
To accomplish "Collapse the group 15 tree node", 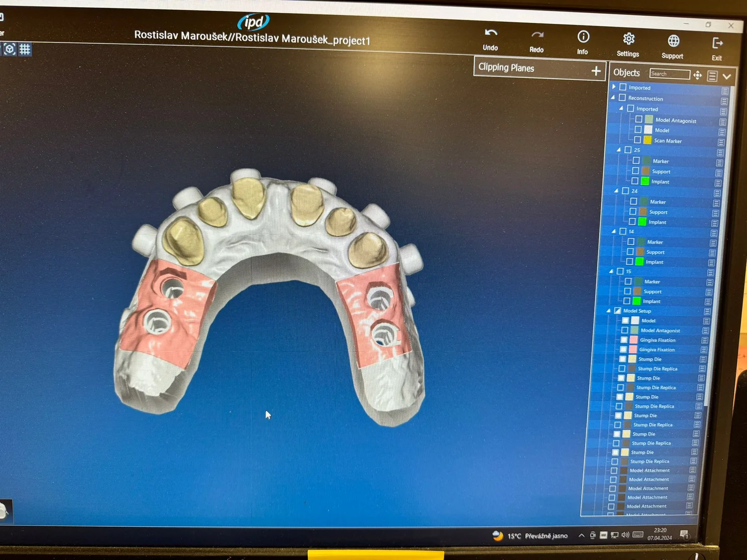I will [611, 271].
